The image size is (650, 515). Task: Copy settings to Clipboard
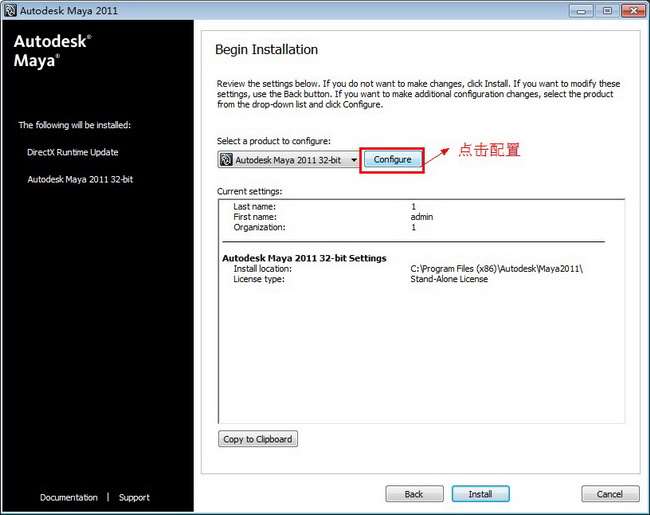257,439
